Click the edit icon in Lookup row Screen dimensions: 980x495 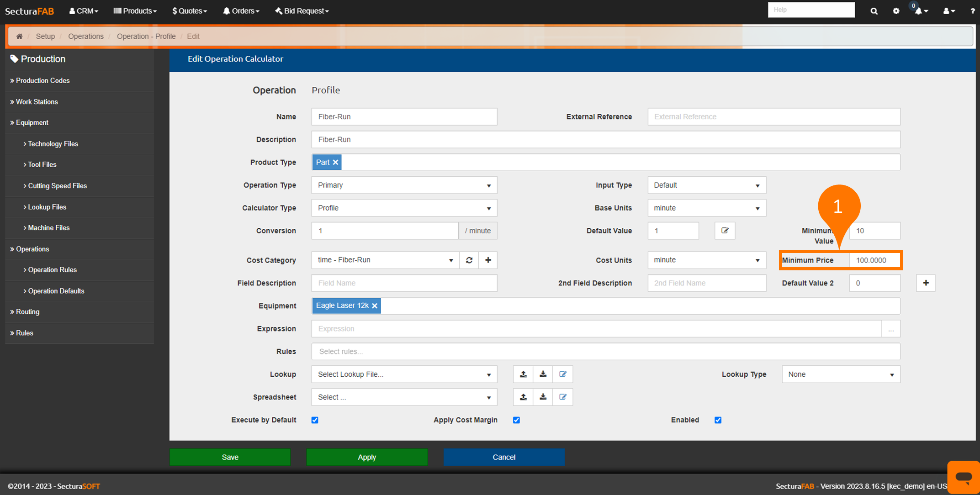pyautogui.click(x=562, y=374)
